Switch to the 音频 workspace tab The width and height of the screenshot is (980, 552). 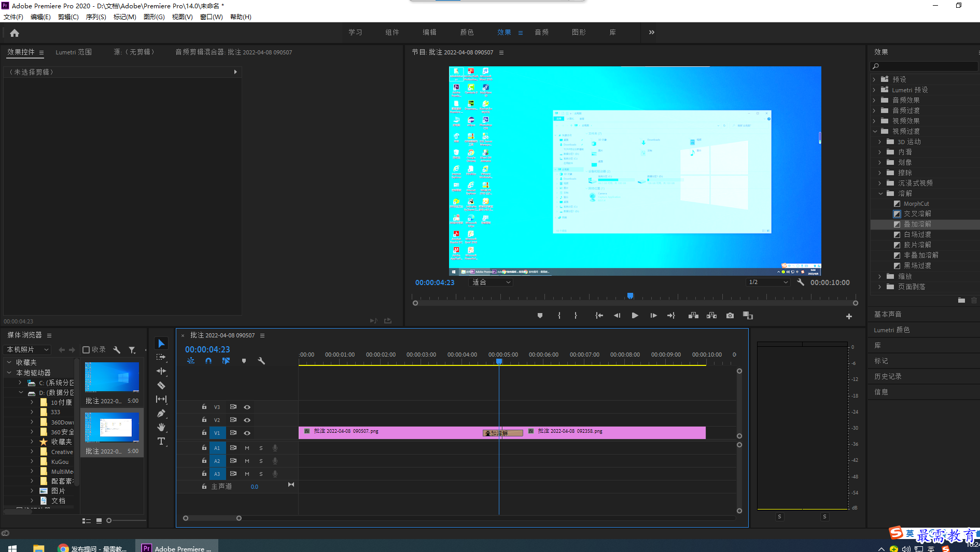[541, 32]
